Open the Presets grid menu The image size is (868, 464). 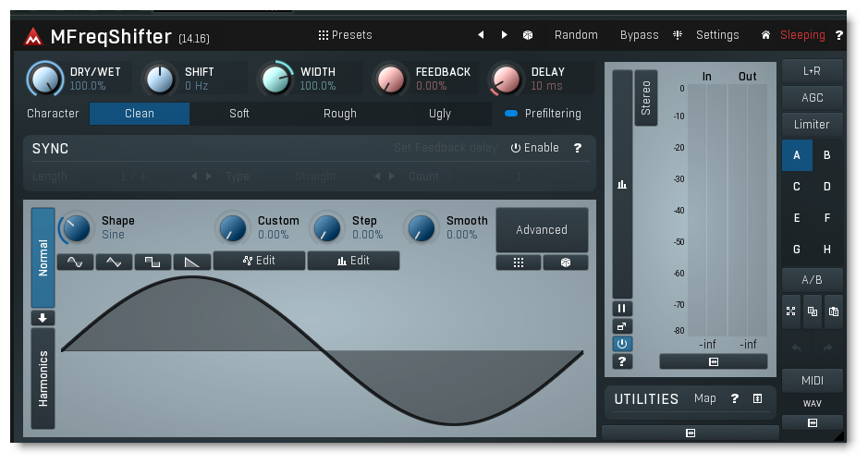click(x=345, y=35)
